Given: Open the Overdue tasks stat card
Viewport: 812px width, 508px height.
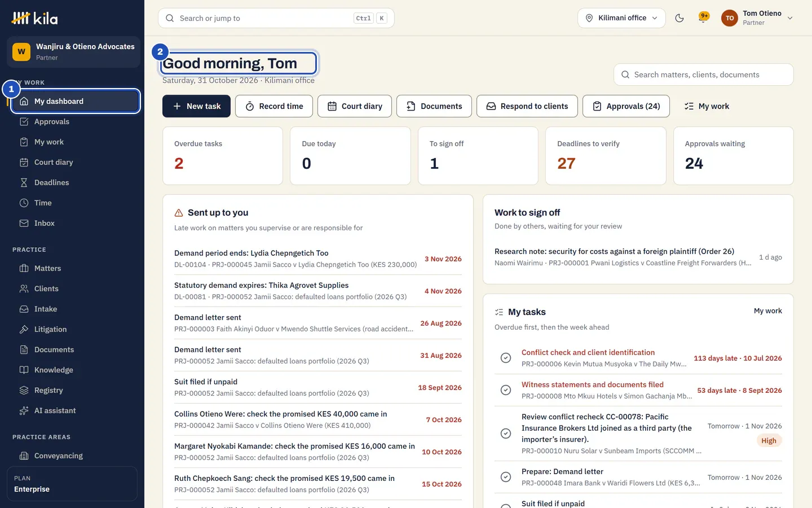Looking at the screenshot, I should pyautogui.click(x=223, y=156).
